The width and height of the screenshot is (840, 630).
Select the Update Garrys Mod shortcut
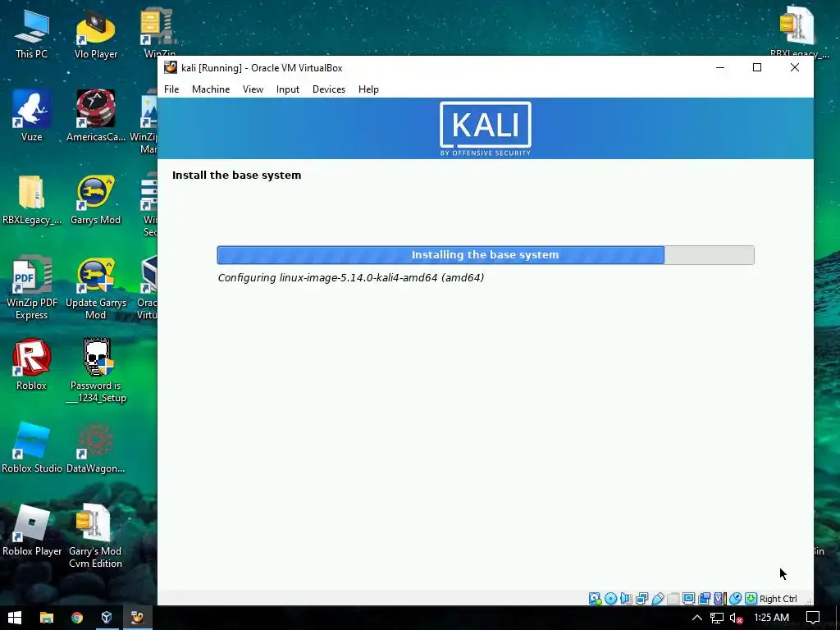tap(96, 287)
